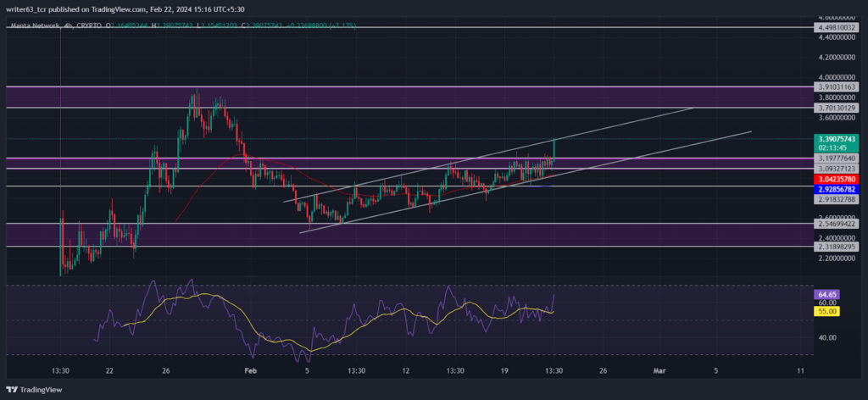
Task: Click the 11 date label on time axis
Action: click(800, 370)
